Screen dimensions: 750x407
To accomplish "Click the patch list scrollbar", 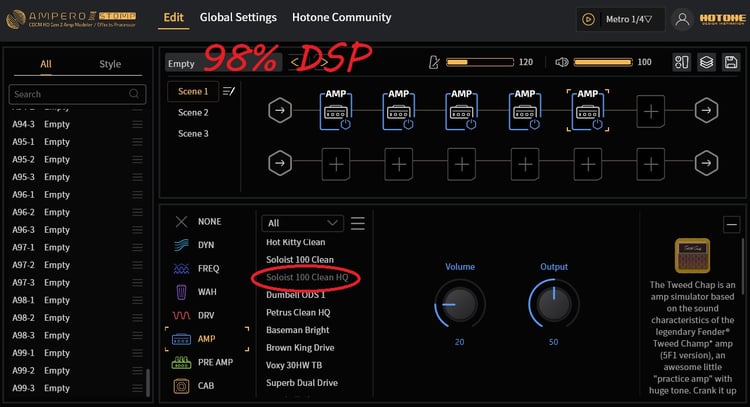I will click(x=148, y=382).
